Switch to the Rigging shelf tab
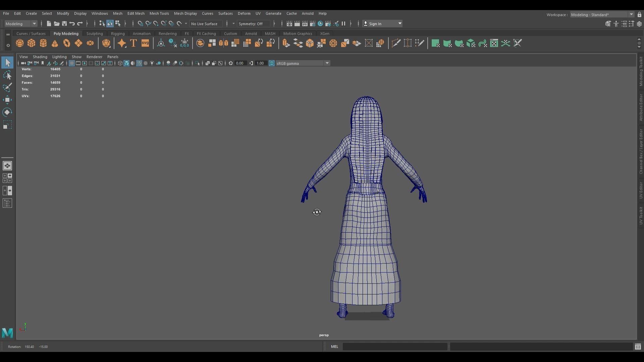The height and width of the screenshot is (362, 644). pos(118,34)
